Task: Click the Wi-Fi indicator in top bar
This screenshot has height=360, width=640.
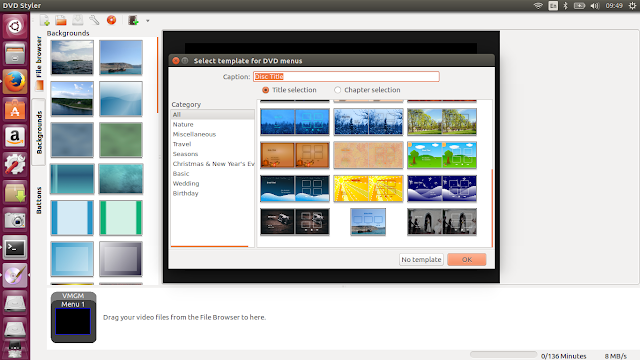Action: pos(538,6)
